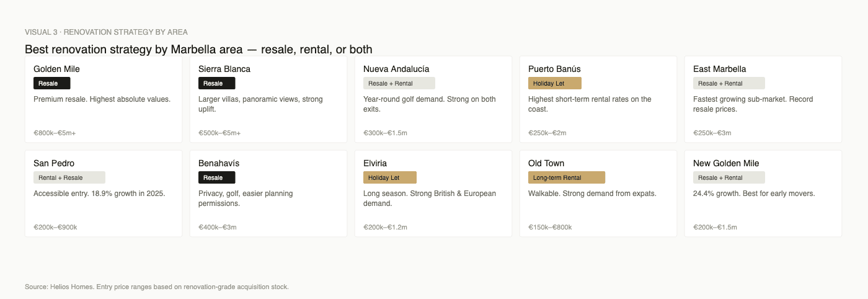
Task: Open the Nueva Andalucía area card title
Action: coord(396,69)
